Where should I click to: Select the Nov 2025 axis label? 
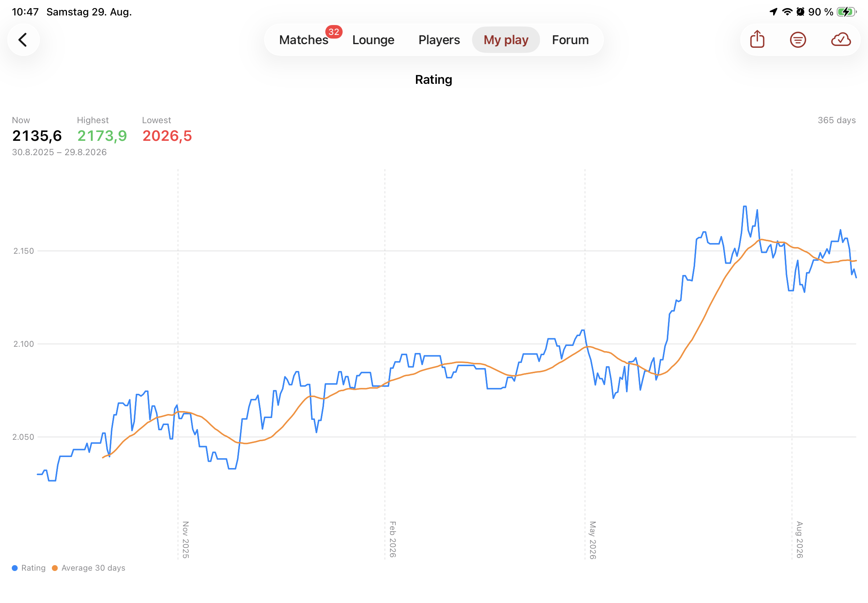point(185,539)
